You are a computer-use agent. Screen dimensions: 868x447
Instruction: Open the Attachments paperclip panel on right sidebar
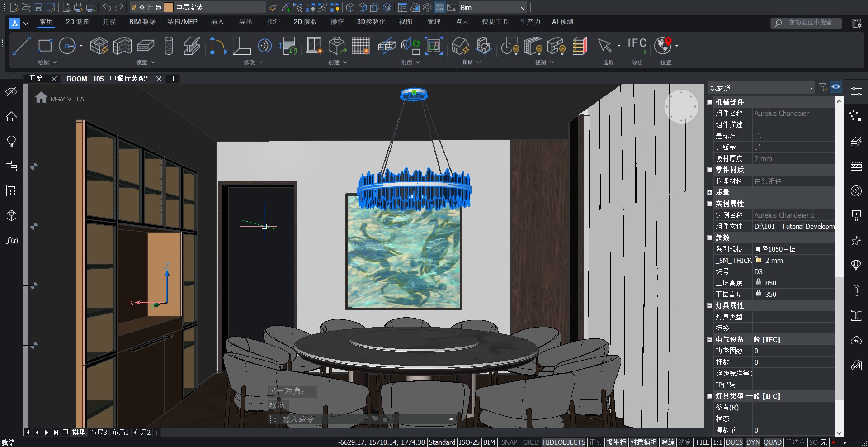click(x=856, y=290)
